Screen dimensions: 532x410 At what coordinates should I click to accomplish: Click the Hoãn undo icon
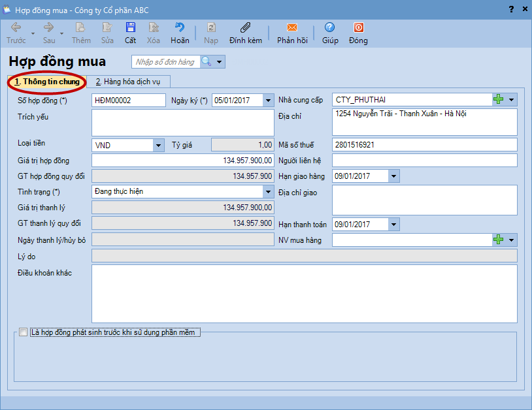180,28
